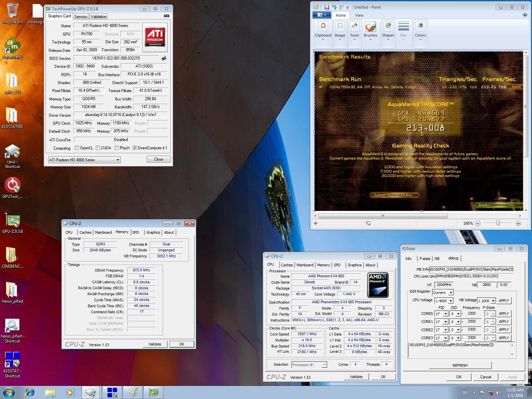Open the cpuz_153 folder icon
532x399 pixels.
tap(12, 84)
